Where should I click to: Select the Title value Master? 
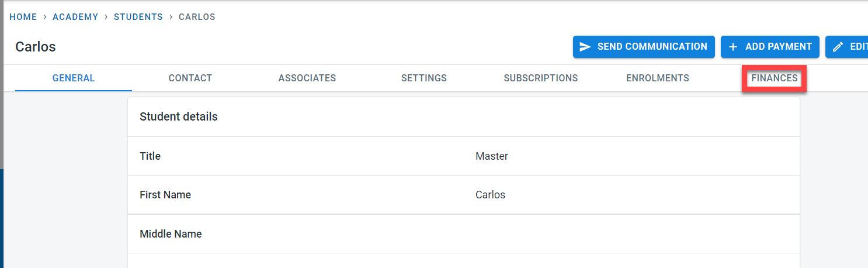[492, 156]
